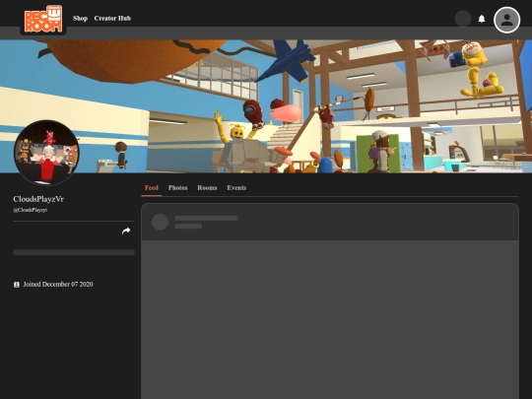The height and width of the screenshot is (399, 532).
Task: Switch to the Rooms tab
Action: [x=207, y=187]
